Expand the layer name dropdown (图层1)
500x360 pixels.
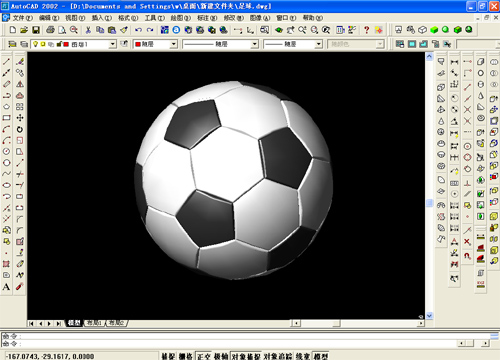tap(113, 44)
